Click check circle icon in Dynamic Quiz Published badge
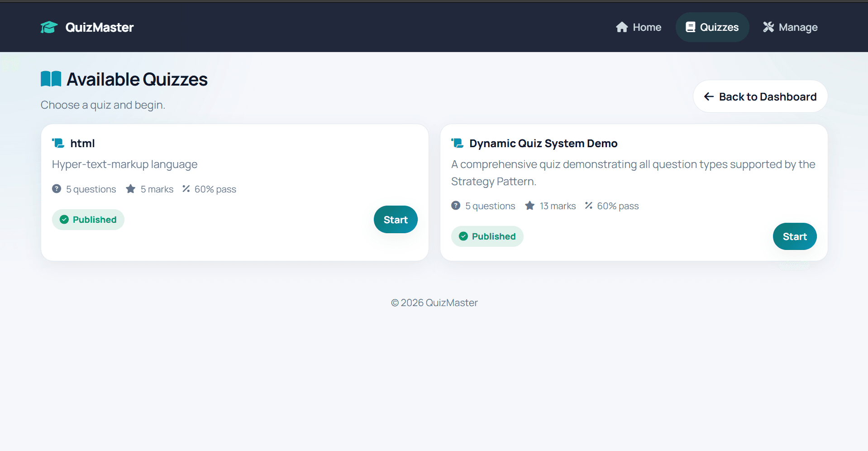Viewport: 868px width, 451px height. click(463, 236)
